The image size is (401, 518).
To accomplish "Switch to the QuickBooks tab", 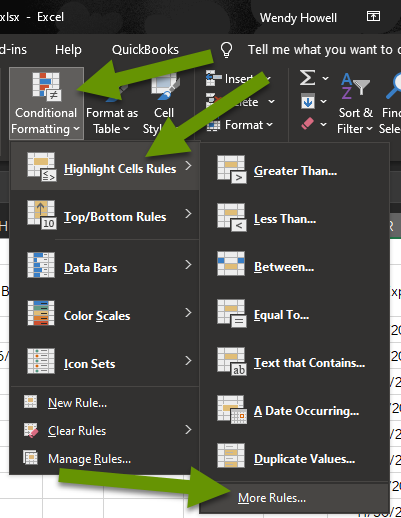I will click(145, 50).
